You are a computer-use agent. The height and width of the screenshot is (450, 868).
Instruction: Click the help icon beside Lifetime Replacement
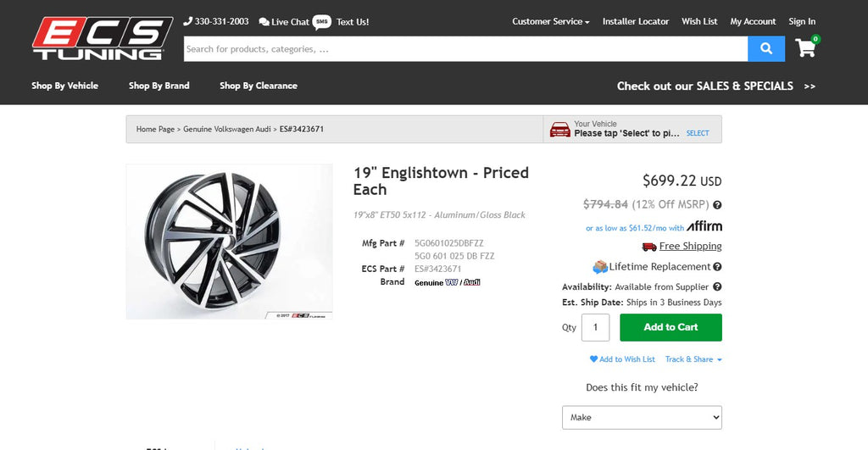click(x=717, y=267)
